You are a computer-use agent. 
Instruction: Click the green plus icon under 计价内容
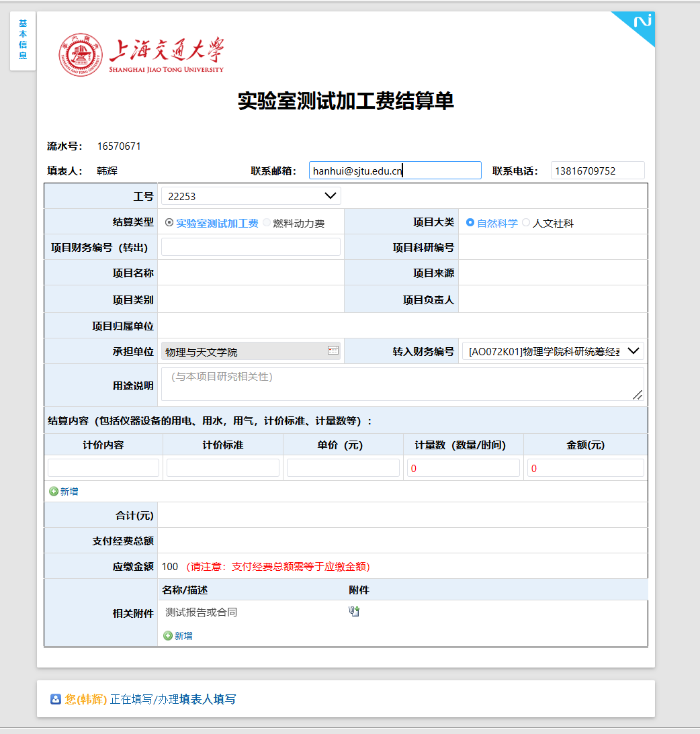54,492
